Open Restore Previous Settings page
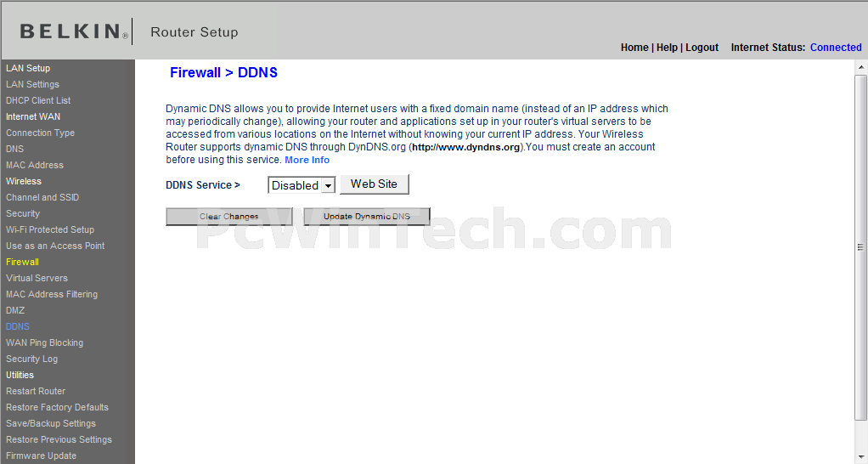This screenshot has width=868, height=464. [59, 439]
